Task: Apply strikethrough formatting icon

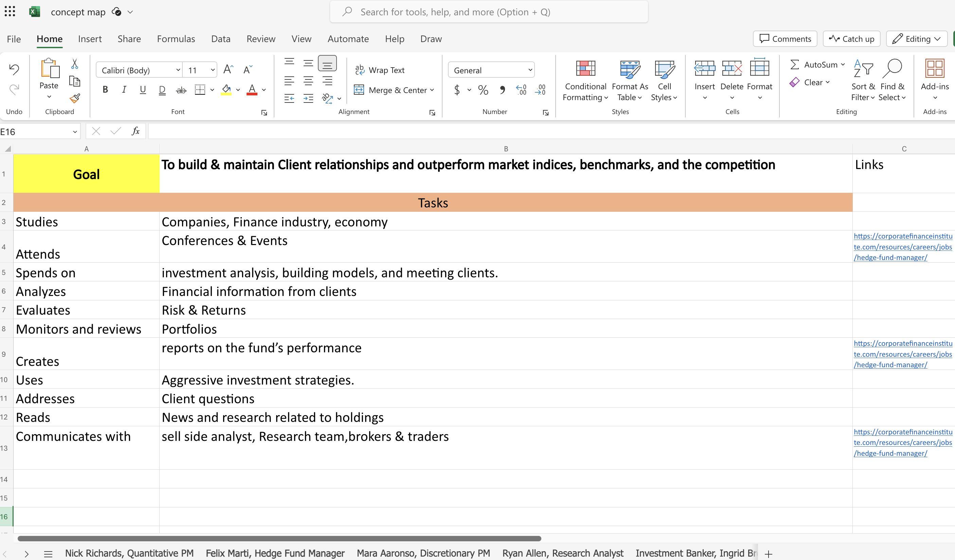Action: [181, 90]
